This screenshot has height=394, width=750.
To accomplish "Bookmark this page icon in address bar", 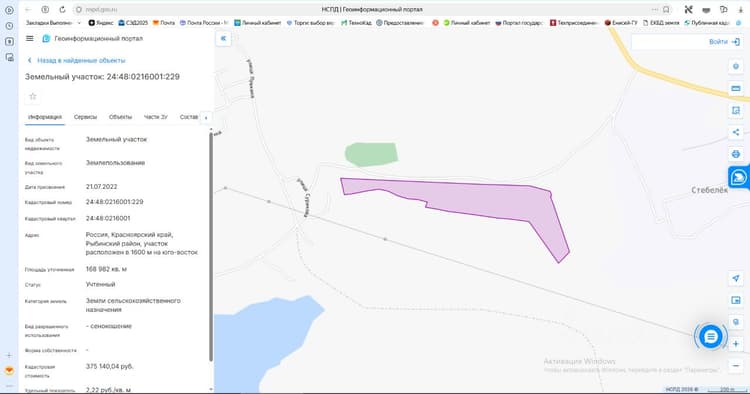I will click(x=666, y=9).
